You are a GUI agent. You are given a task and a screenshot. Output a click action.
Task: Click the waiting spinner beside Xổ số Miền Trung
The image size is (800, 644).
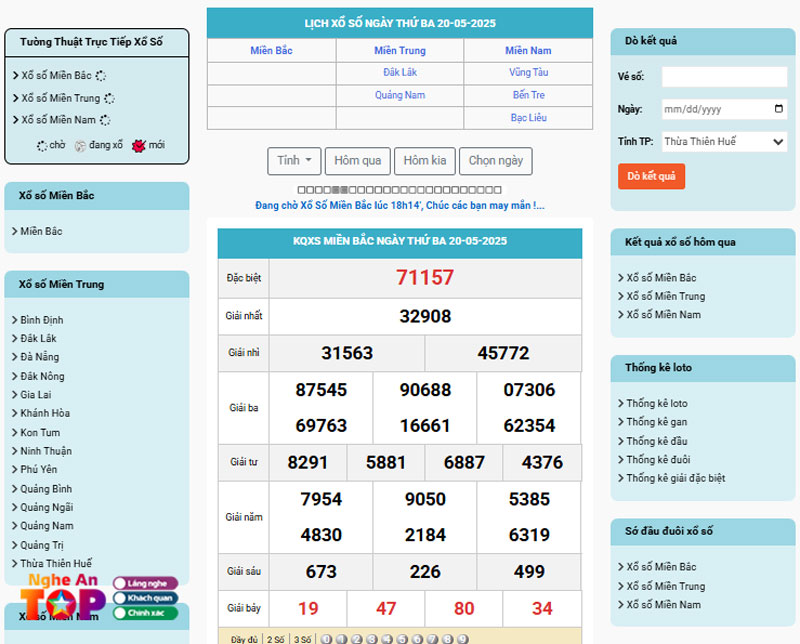coord(109,99)
